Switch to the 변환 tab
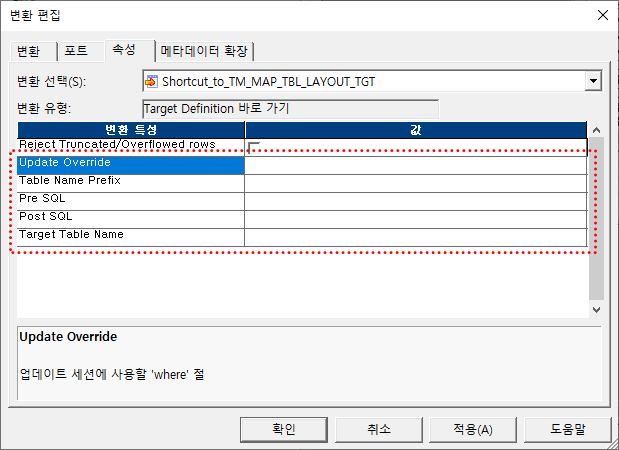 [x=34, y=51]
